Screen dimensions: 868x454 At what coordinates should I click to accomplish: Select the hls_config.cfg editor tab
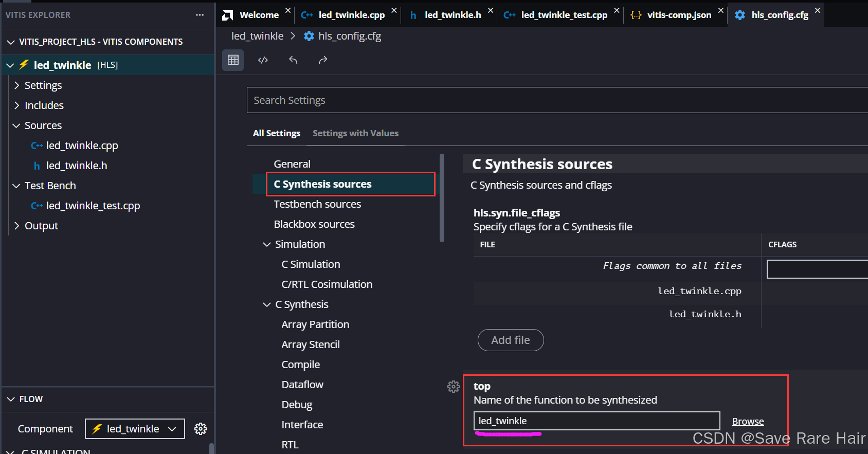pos(776,15)
